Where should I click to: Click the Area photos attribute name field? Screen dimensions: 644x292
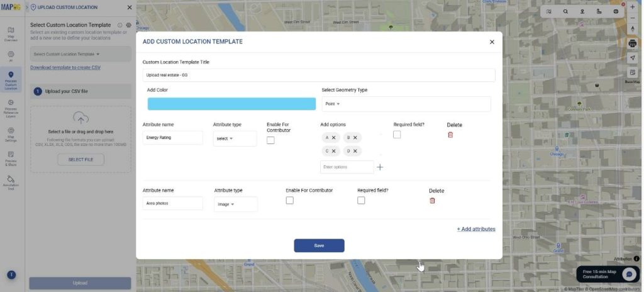pyautogui.click(x=172, y=203)
